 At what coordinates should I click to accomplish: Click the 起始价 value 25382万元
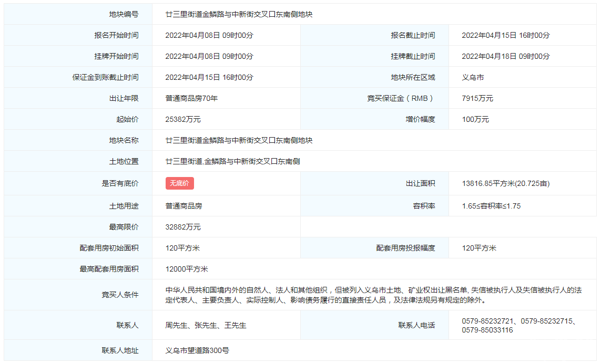183,119
